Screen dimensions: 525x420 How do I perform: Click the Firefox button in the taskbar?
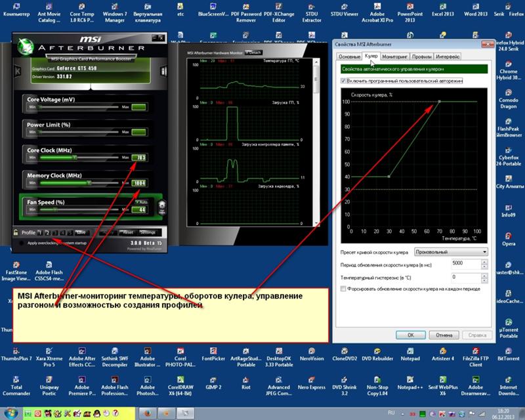coord(147,413)
